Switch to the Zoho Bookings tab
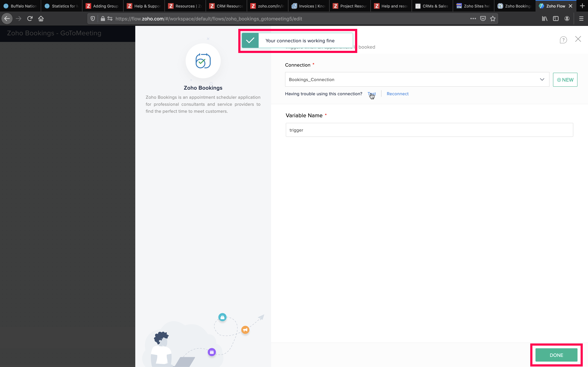Image resolution: width=588 pixels, height=367 pixels. tap(515, 6)
